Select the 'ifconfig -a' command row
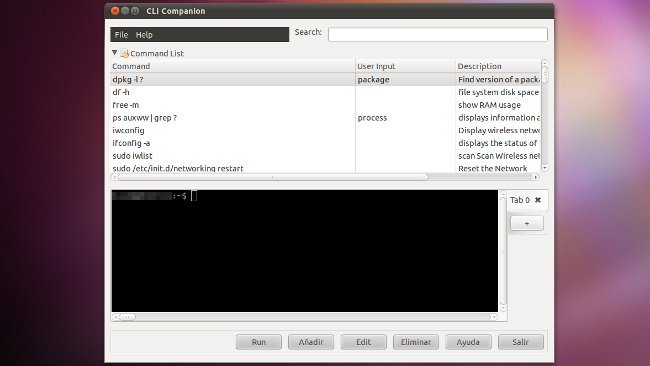 click(x=325, y=143)
